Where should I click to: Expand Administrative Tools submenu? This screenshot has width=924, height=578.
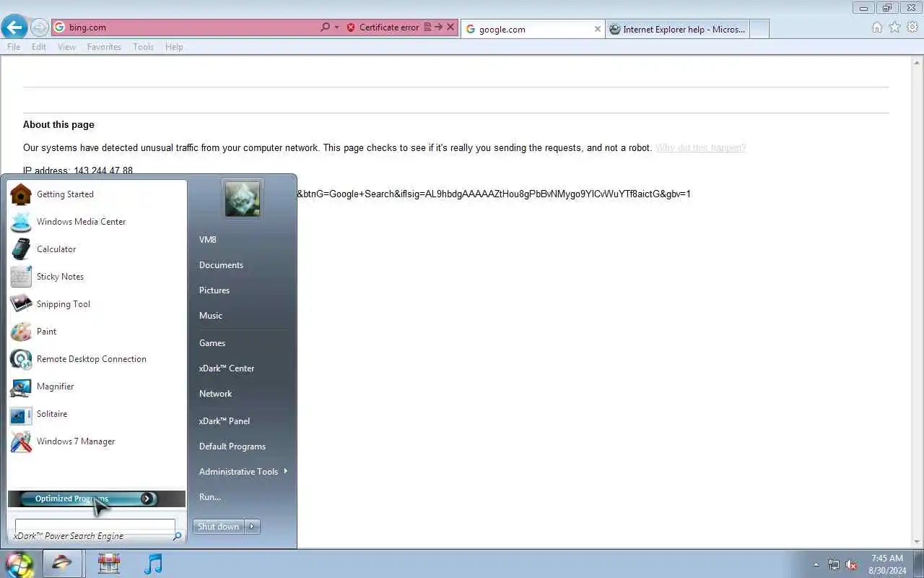[x=243, y=472]
